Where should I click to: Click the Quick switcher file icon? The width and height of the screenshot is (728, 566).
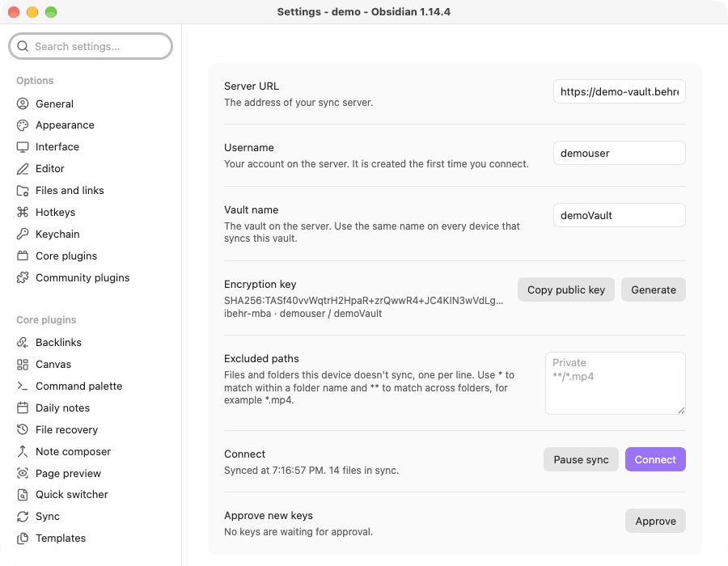(23, 495)
